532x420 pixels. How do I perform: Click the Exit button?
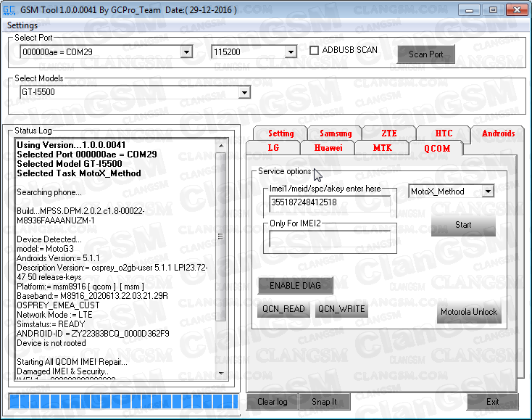point(492,402)
